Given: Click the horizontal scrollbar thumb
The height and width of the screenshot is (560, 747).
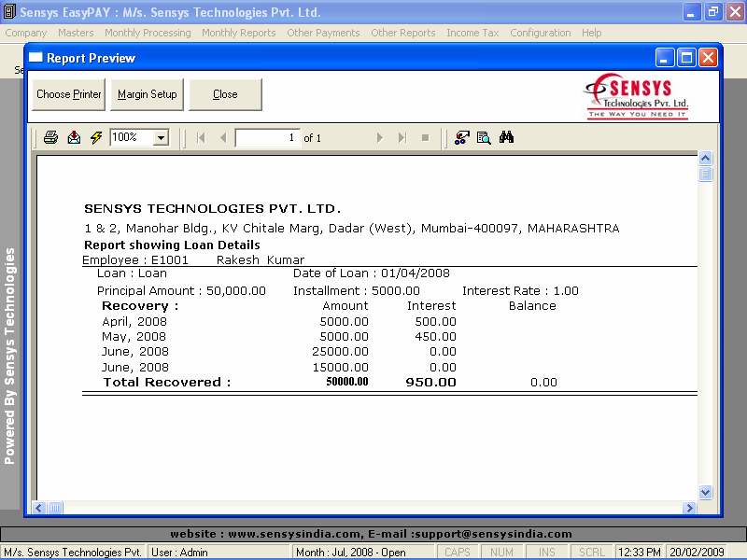Looking at the screenshot, I should [x=55, y=508].
